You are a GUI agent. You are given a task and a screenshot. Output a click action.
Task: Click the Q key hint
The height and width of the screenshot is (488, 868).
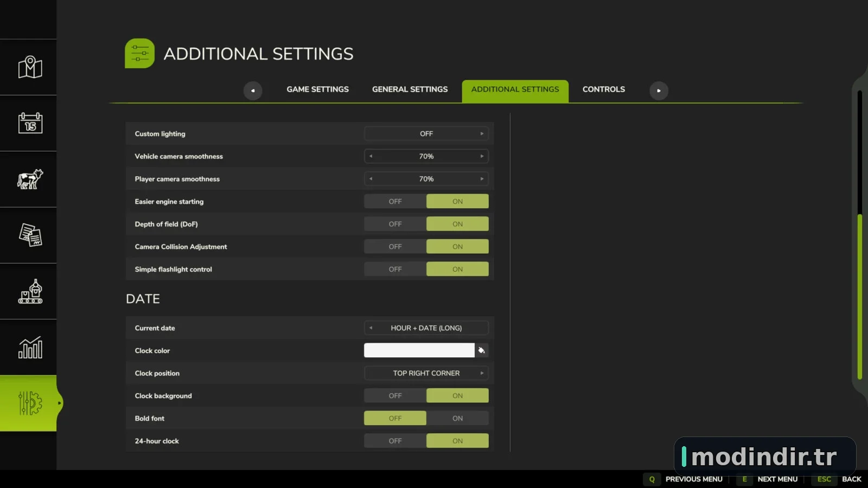coord(652,479)
